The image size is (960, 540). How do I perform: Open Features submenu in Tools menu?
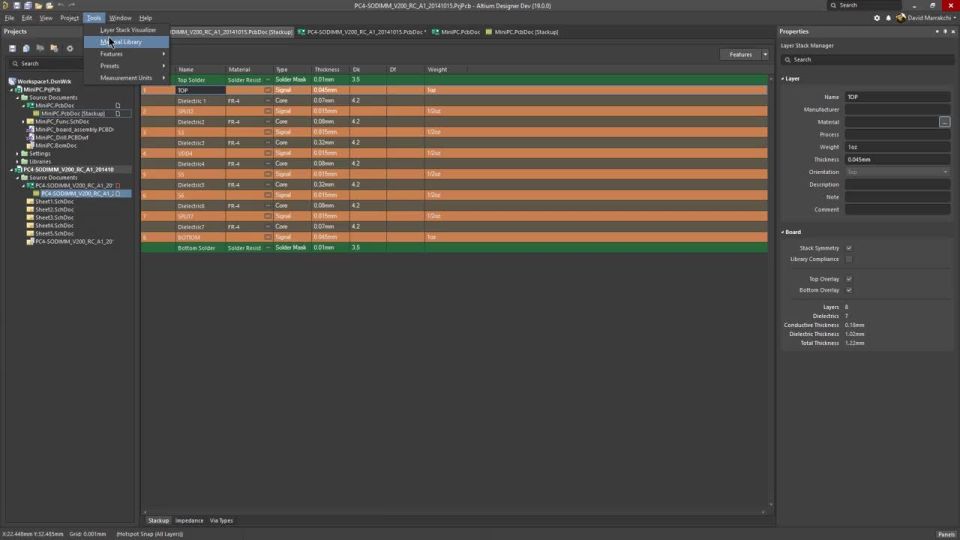(126, 54)
